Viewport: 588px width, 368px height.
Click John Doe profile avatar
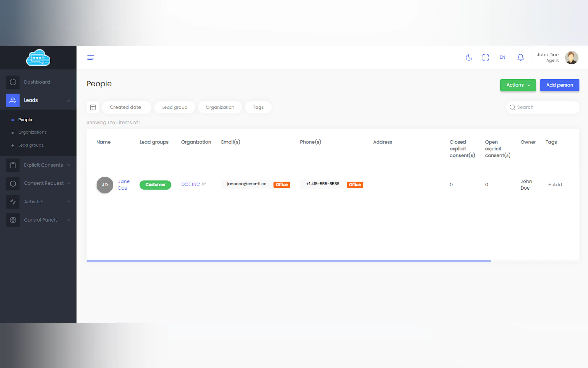(x=571, y=58)
